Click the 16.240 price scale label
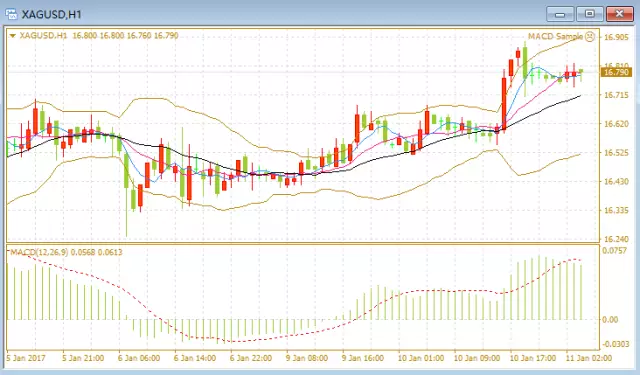Viewport: 640px width, 375px height. tap(616, 239)
